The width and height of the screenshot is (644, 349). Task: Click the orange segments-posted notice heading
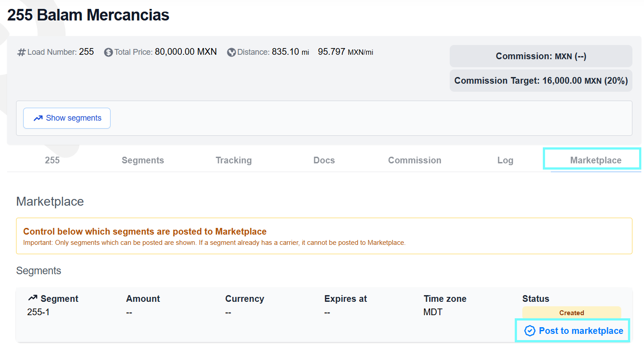(145, 231)
